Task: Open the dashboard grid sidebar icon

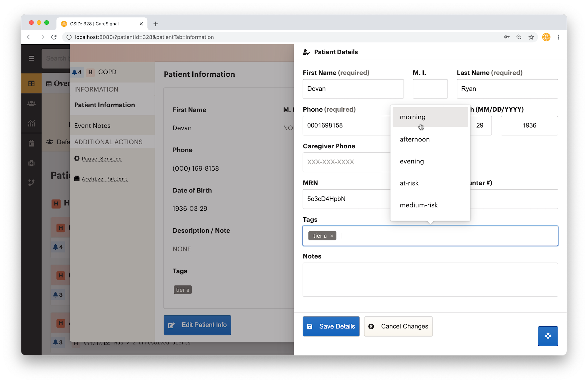Action: click(x=31, y=83)
